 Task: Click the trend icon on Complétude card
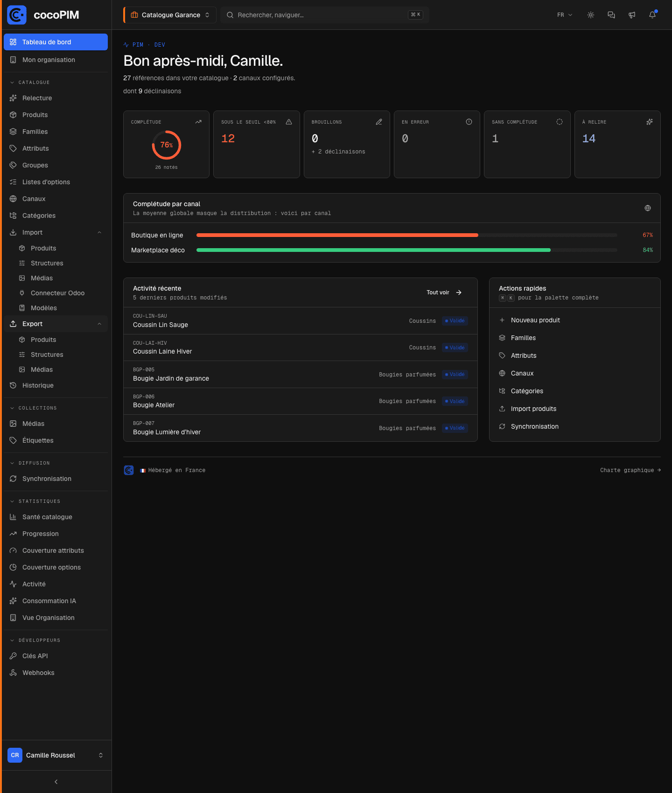[198, 122]
